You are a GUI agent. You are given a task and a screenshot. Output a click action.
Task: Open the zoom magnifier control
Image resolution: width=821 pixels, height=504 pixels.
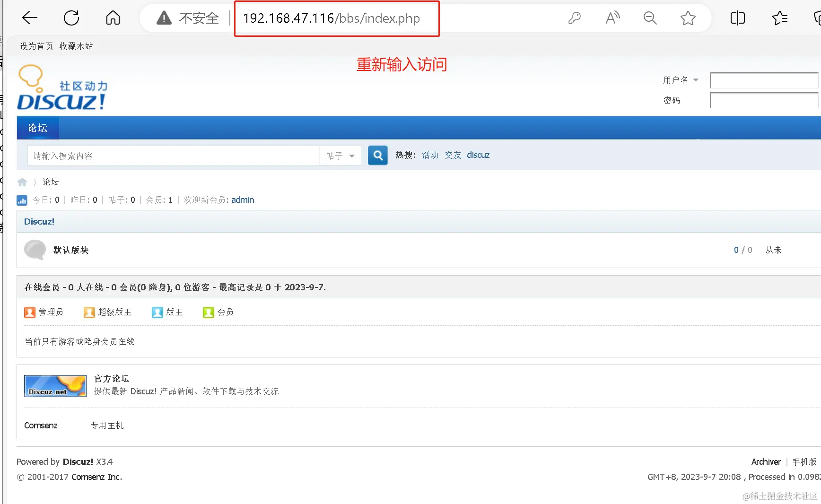pyautogui.click(x=650, y=18)
